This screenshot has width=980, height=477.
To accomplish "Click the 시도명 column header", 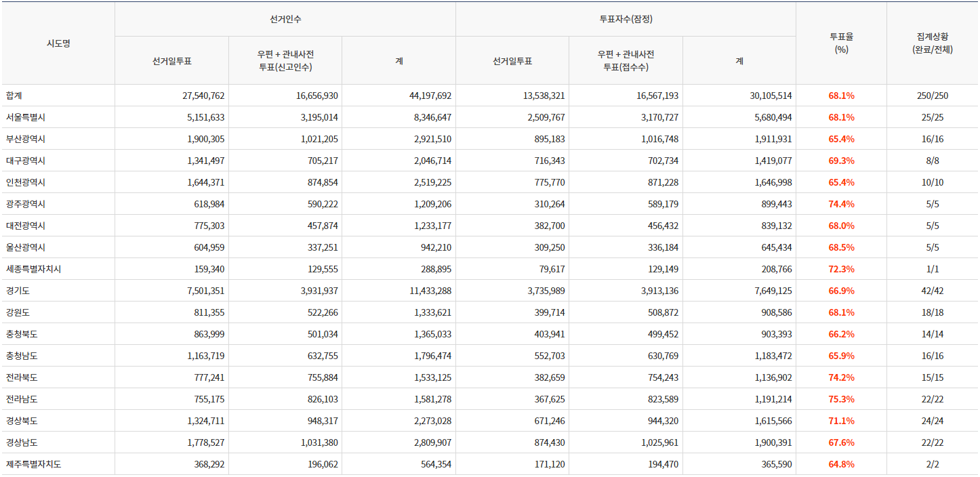I will pos(58,43).
